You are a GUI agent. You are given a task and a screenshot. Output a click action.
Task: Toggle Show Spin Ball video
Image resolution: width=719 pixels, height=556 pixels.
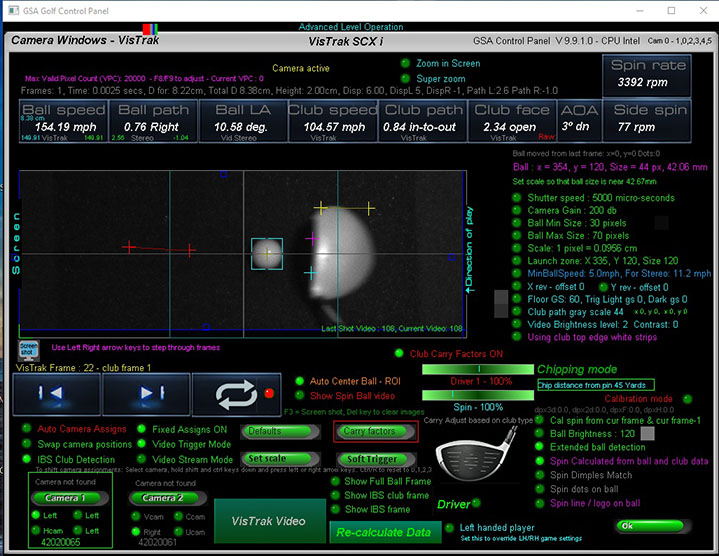click(x=299, y=395)
